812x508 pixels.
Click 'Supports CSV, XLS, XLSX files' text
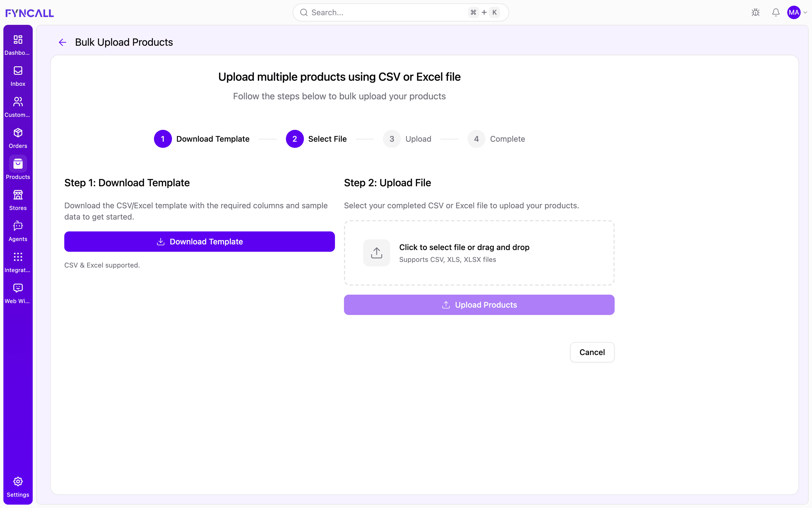coord(448,259)
